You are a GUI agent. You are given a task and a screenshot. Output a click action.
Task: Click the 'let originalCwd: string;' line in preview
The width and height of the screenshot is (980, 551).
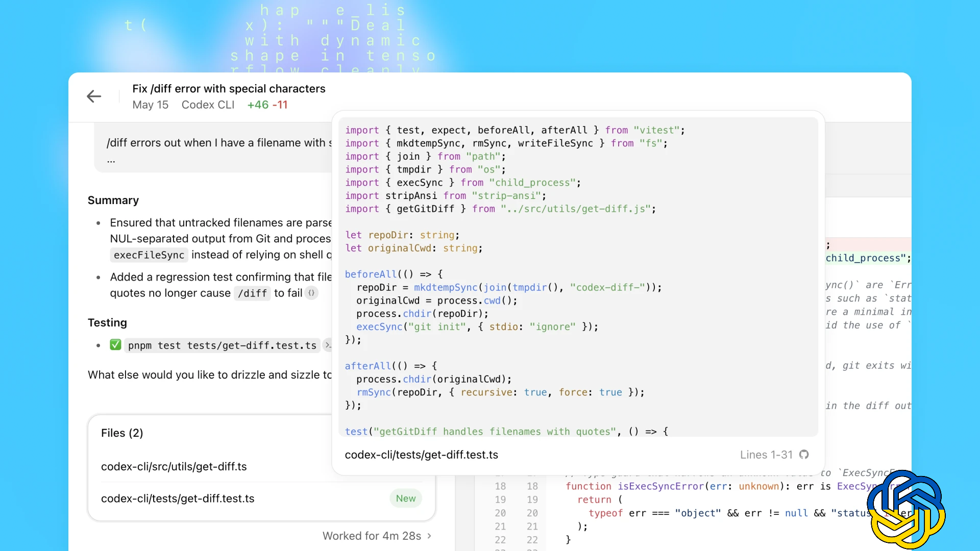tap(413, 248)
